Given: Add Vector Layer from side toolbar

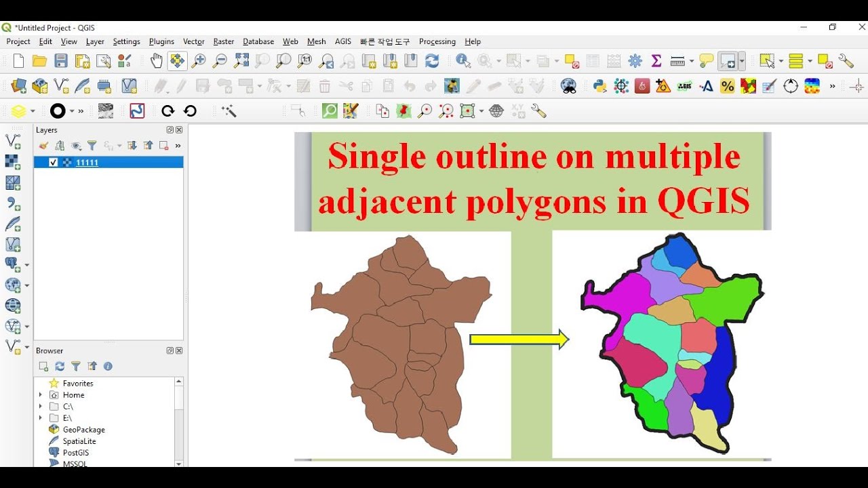Looking at the screenshot, I should point(13,141).
